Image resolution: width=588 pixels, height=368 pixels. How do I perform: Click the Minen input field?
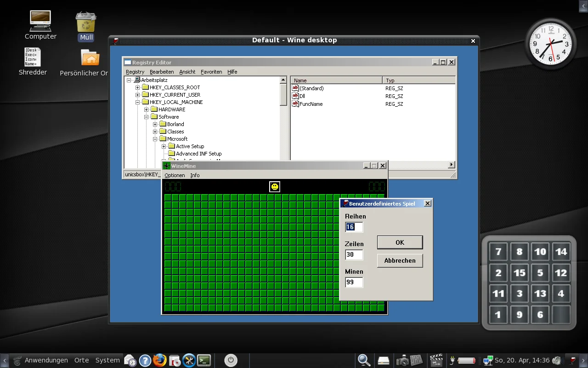tap(354, 282)
